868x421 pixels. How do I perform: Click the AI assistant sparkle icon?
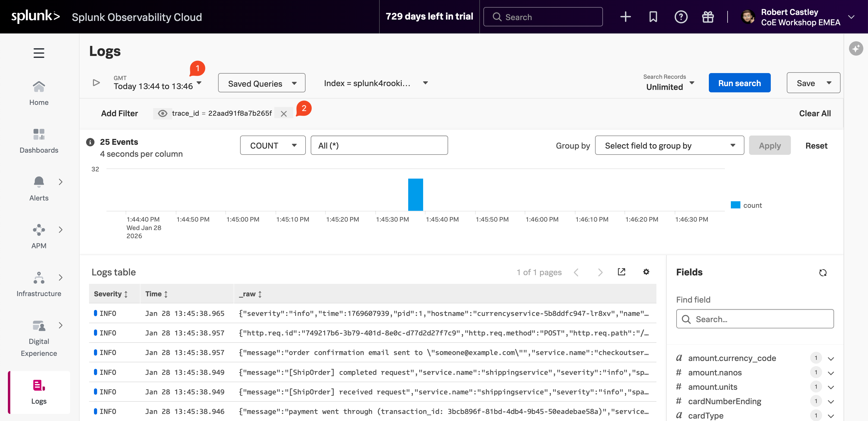pyautogui.click(x=856, y=49)
